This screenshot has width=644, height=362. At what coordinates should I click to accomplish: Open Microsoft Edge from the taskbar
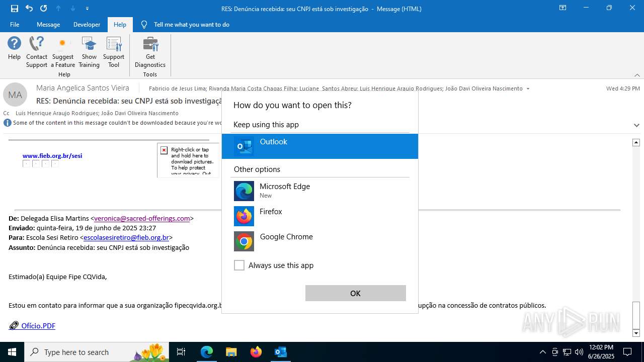tap(207, 352)
